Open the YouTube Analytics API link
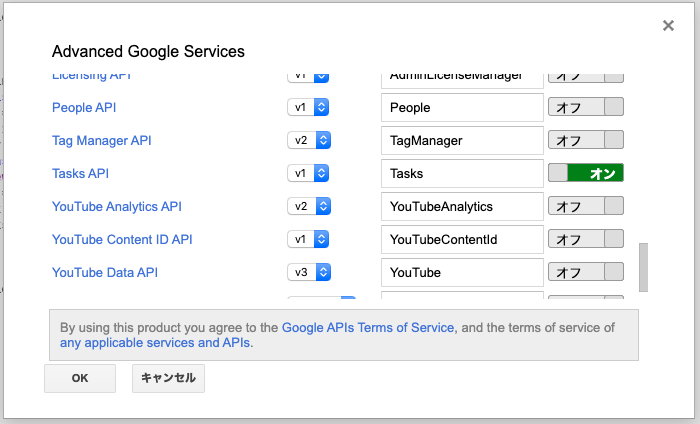This screenshot has width=700, height=424. click(x=117, y=207)
